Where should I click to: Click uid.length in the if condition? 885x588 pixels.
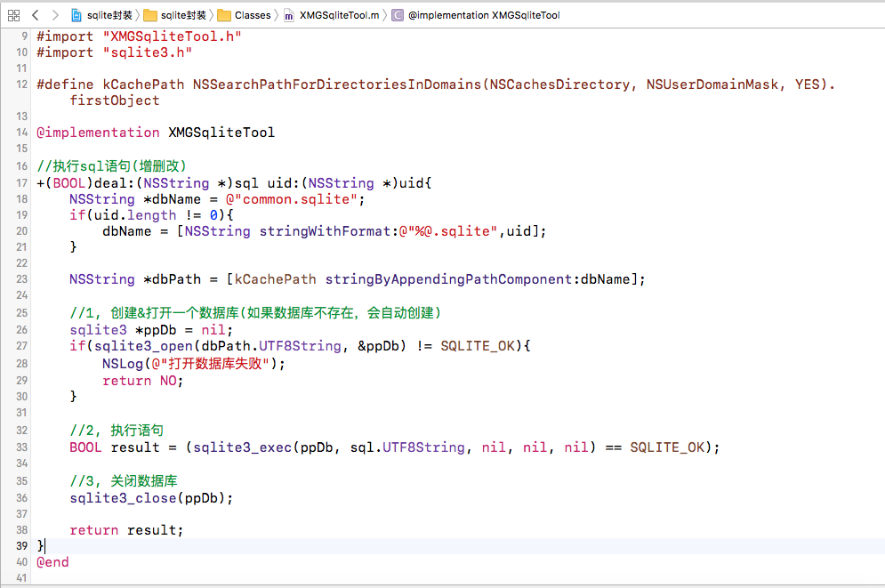click(x=135, y=215)
